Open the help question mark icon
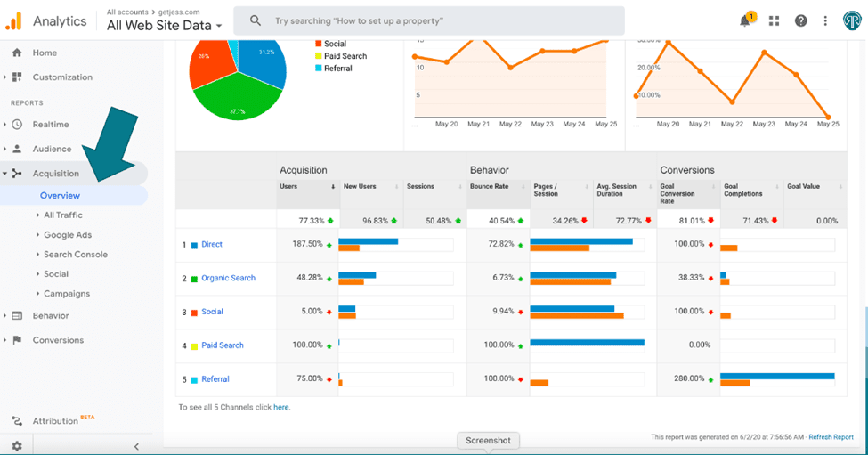868x455 pixels. [x=801, y=21]
